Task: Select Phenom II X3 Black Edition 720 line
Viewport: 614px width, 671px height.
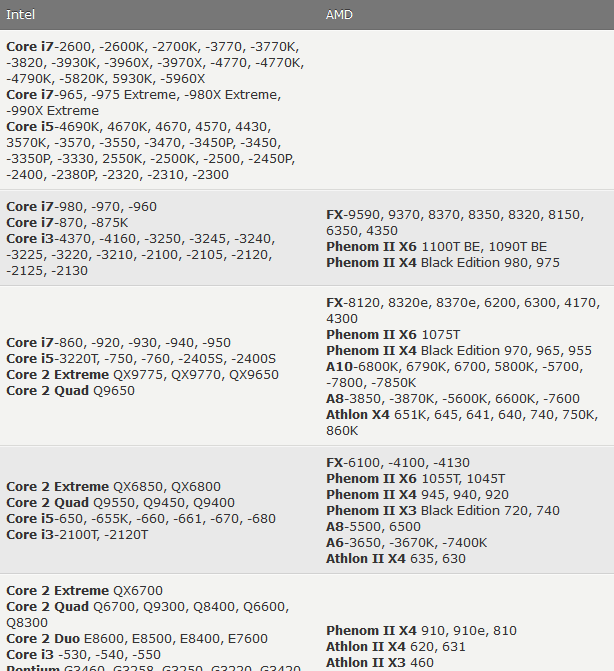Action: coord(443,511)
